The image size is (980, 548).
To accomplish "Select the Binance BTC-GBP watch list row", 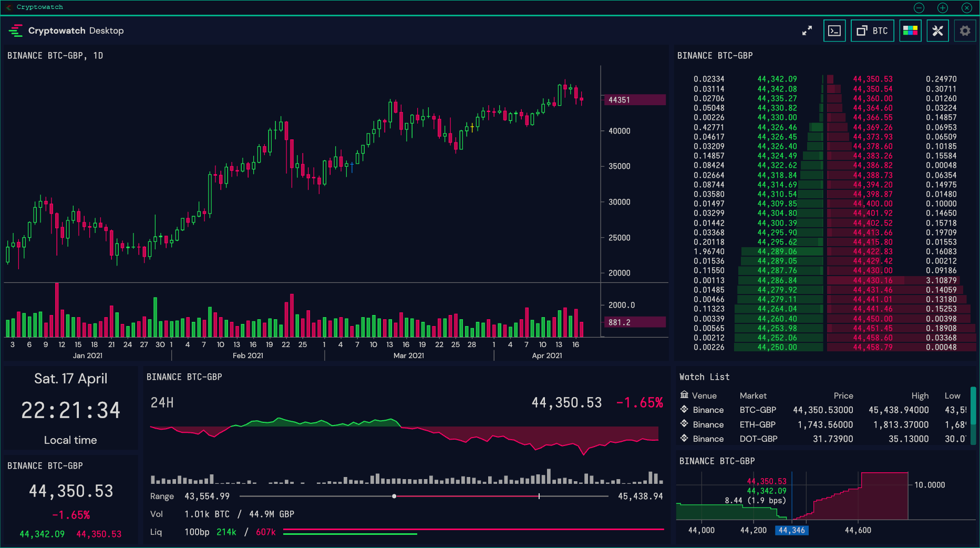I will click(823, 410).
